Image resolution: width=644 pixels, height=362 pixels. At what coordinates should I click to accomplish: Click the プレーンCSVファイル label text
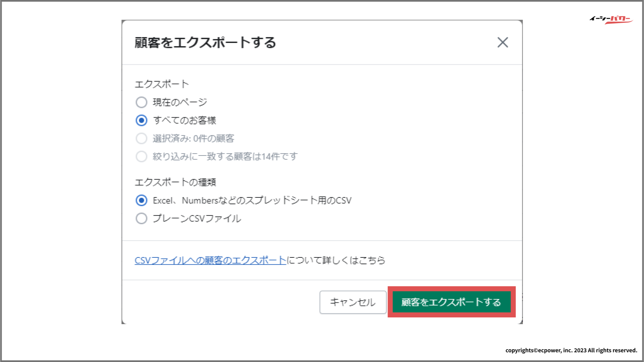tap(197, 219)
